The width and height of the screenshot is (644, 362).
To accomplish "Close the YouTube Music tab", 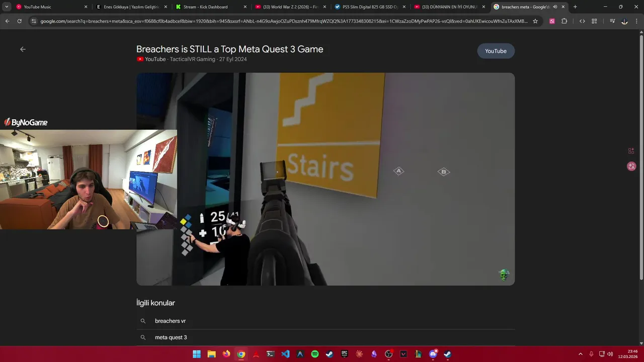I will tap(86, 7).
